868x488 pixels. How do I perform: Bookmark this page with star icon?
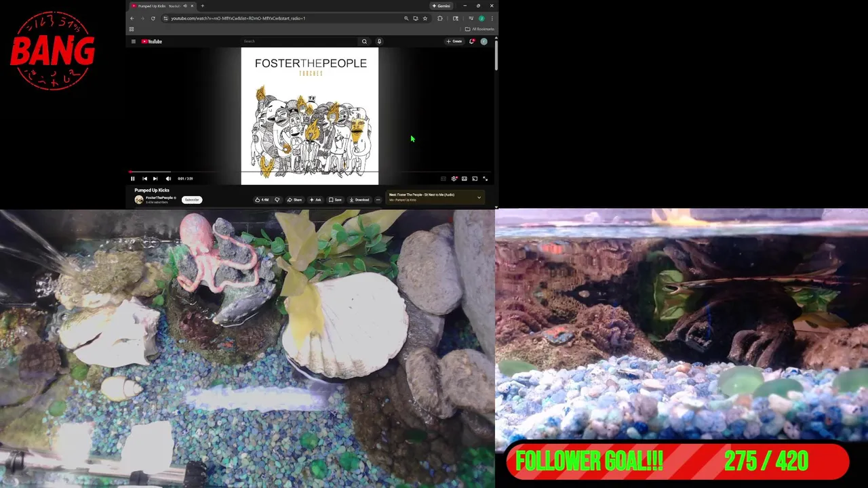[425, 18]
